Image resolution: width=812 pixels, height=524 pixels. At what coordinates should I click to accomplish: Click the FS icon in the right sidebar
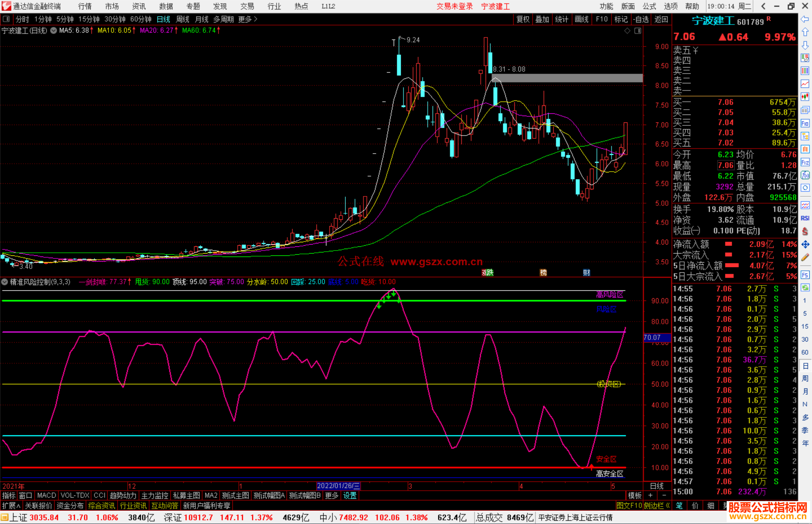pos(805,275)
